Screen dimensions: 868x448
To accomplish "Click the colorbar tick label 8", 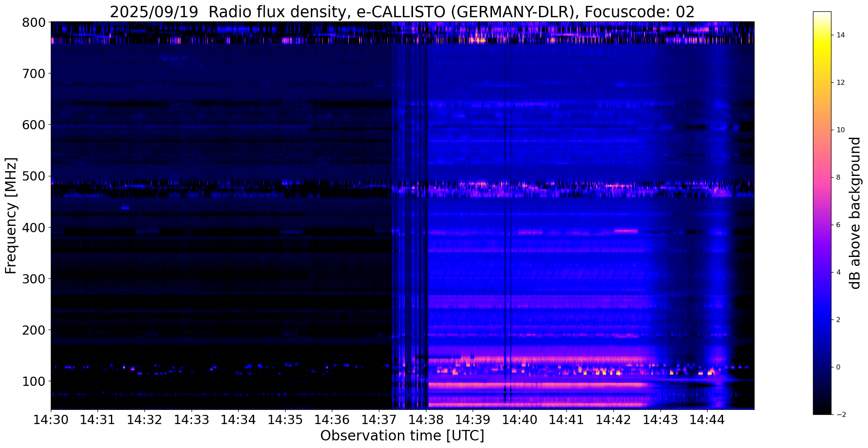I will click(x=839, y=178).
